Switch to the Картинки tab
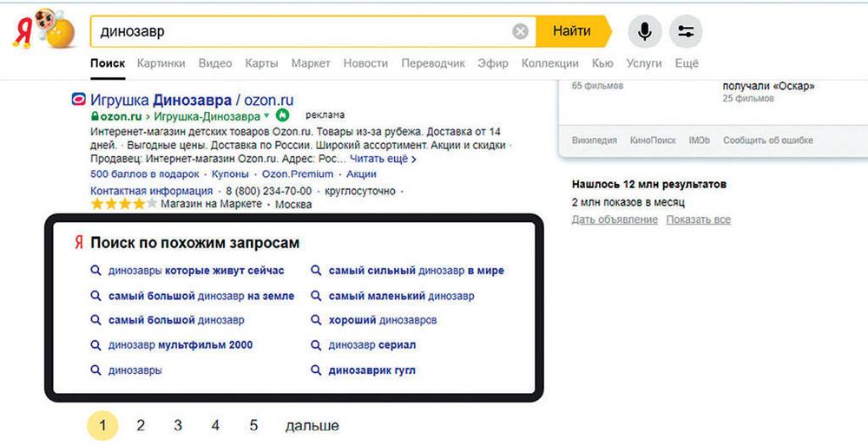The height and width of the screenshot is (445, 868). (x=161, y=63)
